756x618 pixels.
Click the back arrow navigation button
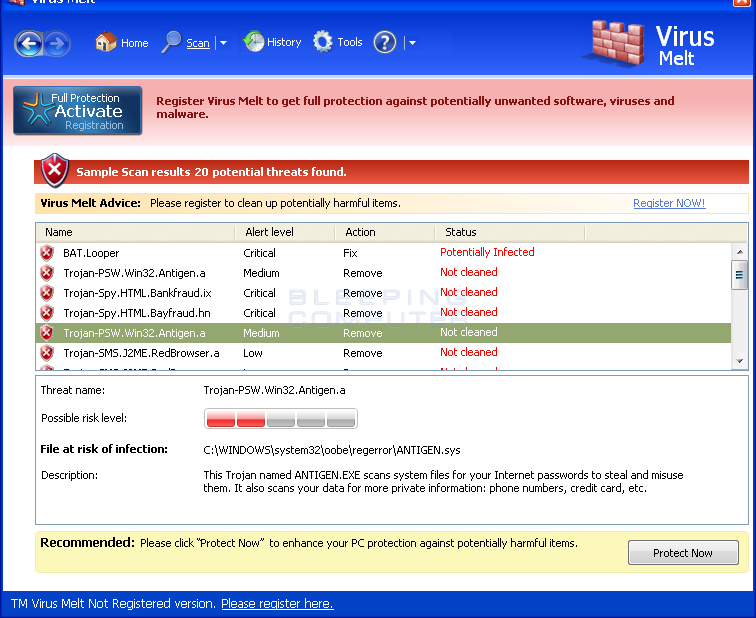pos(28,43)
